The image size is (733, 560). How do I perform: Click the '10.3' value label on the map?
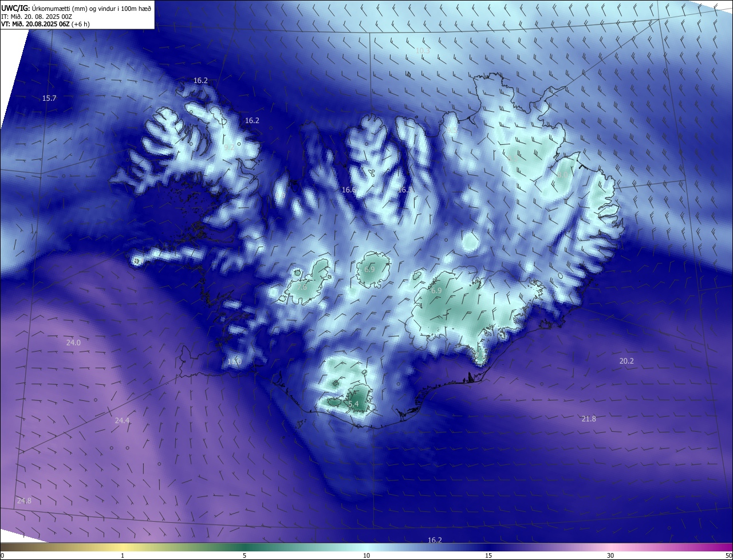pos(423,51)
